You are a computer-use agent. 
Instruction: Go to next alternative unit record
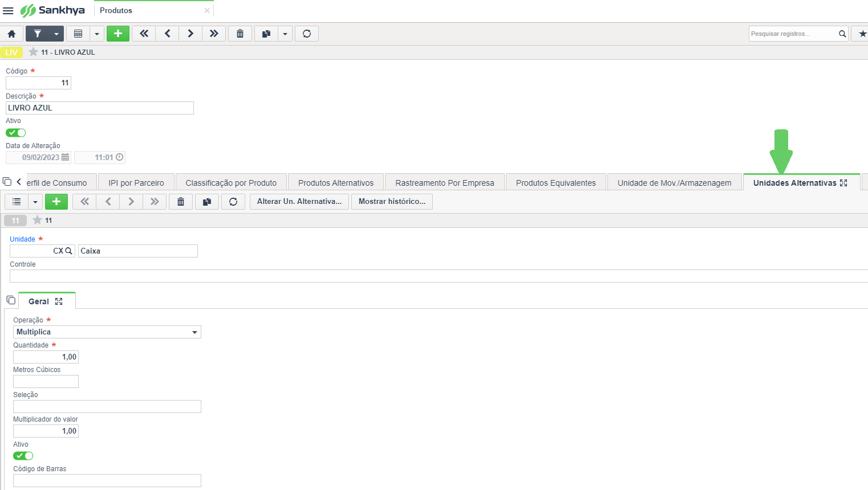(x=131, y=202)
